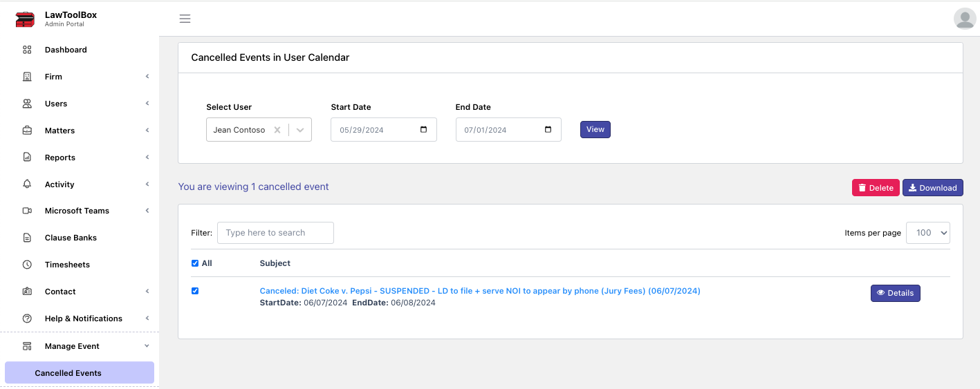980x389 pixels.
Task: Open End Date calendar picker icon
Action: (548, 130)
